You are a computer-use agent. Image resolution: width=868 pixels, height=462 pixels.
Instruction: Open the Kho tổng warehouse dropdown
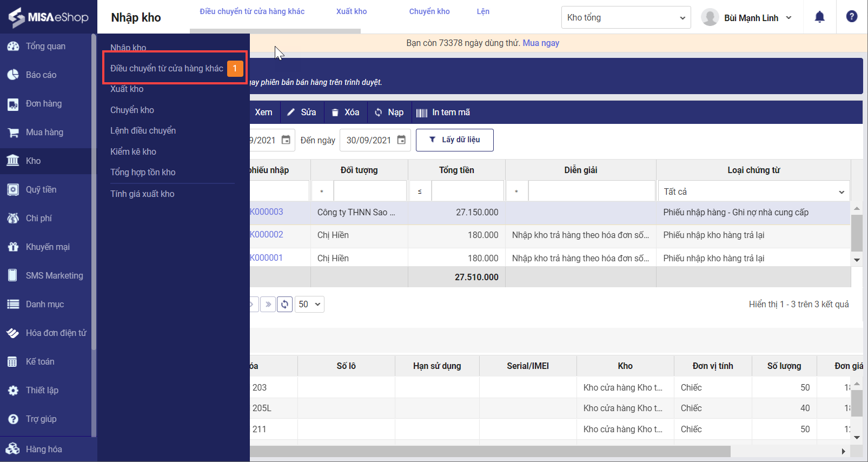tap(626, 17)
